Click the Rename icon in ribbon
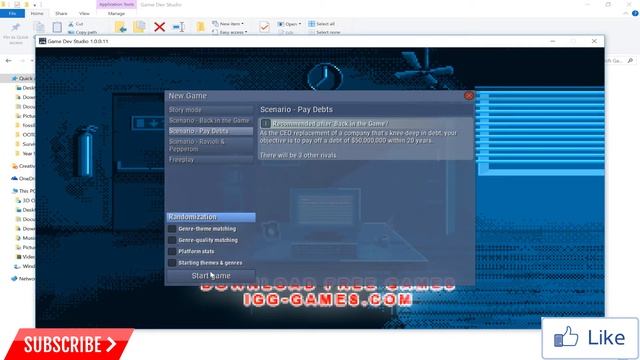 179,27
